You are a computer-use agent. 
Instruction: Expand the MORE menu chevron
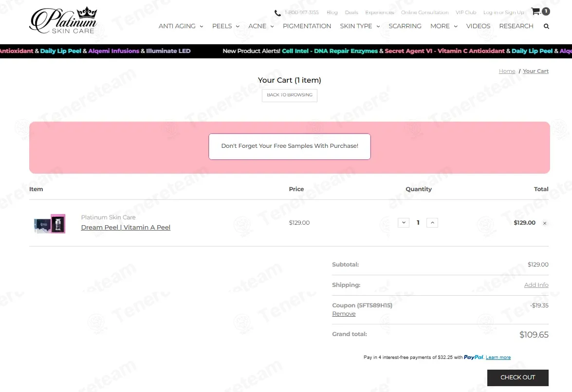456,26
